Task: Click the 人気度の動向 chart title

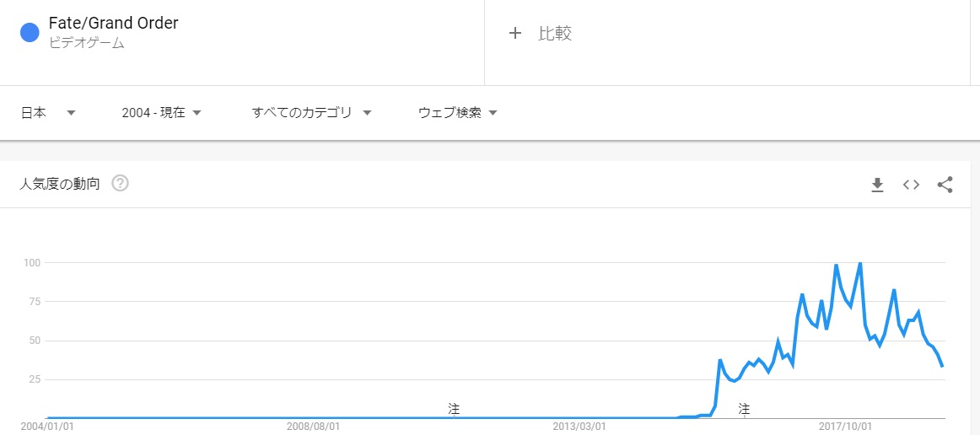Action: coord(60,184)
